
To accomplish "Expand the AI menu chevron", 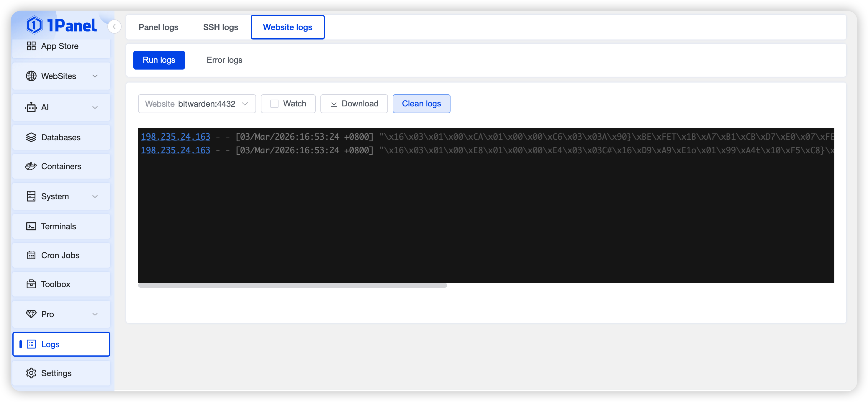I will tap(95, 107).
